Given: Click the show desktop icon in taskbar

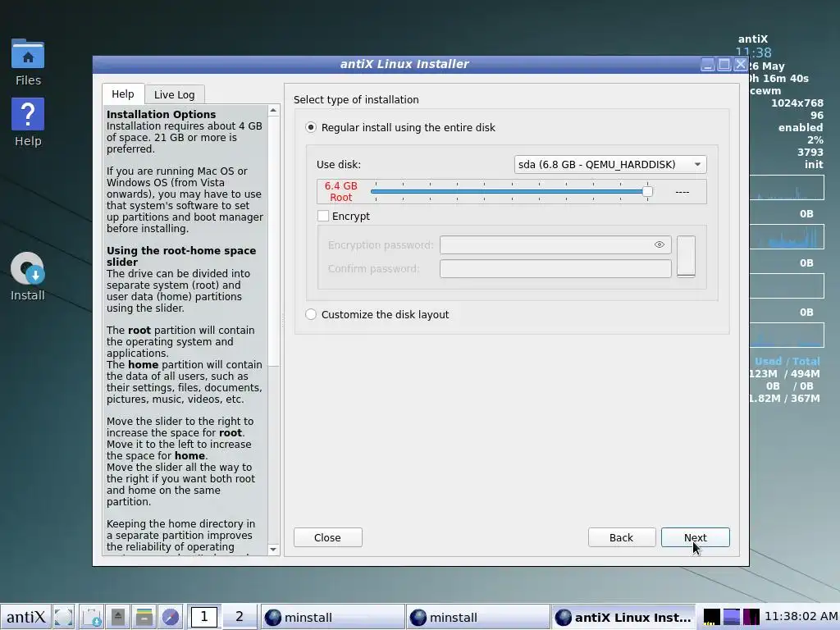Looking at the screenshot, I should 63,617.
